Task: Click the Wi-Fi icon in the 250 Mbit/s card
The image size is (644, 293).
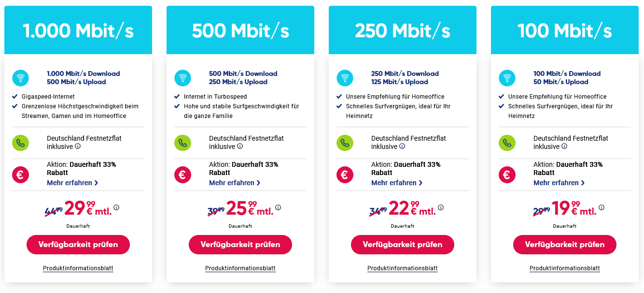Action: (345, 78)
